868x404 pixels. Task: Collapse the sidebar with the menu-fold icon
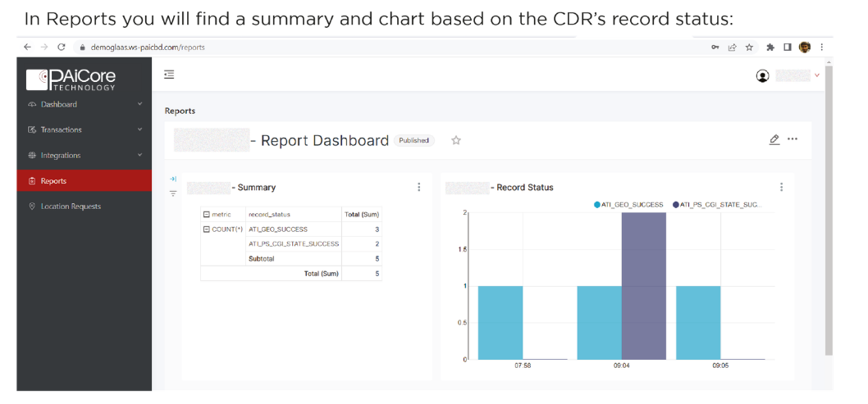(x=169, y=75)
